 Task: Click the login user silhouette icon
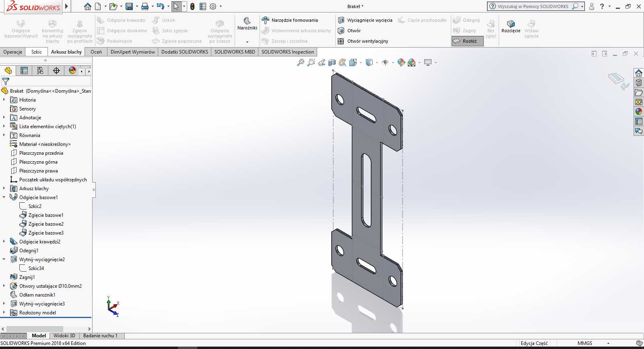tap(592, 6)
